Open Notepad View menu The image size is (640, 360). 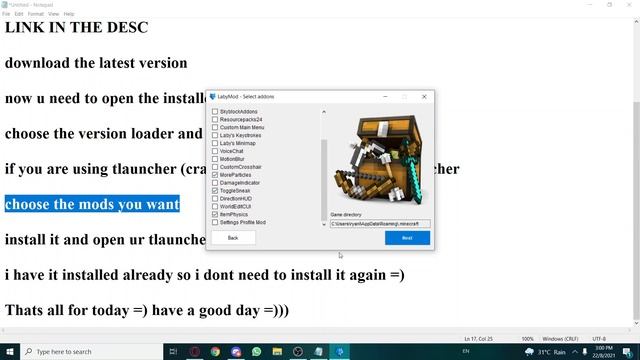(x=53, y=14)
